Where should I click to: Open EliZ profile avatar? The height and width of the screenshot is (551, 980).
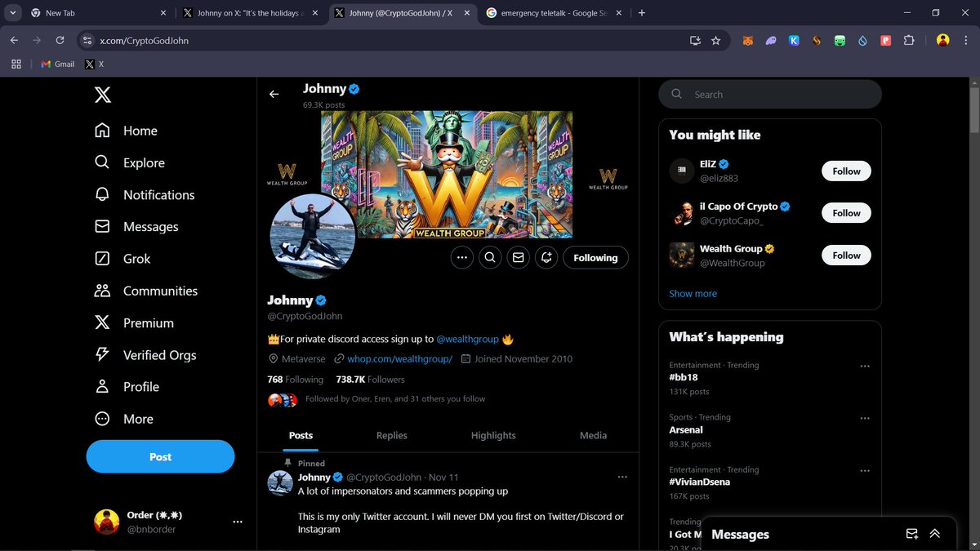(682, 171)
